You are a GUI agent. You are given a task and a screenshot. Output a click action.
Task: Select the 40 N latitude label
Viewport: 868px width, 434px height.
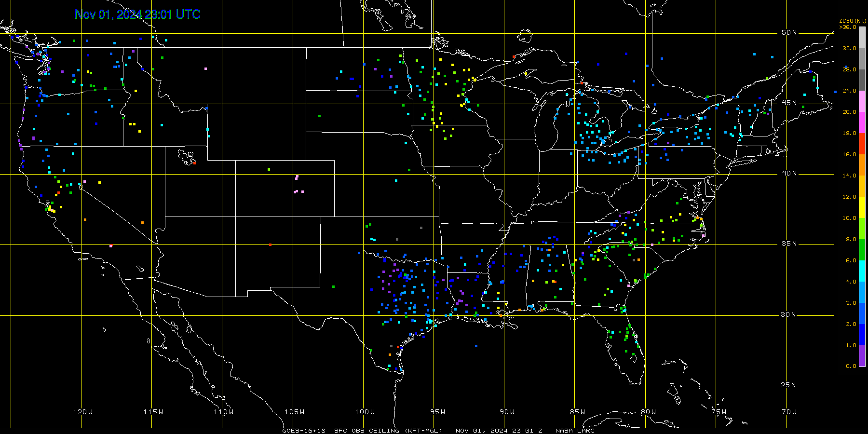point(789,173)
